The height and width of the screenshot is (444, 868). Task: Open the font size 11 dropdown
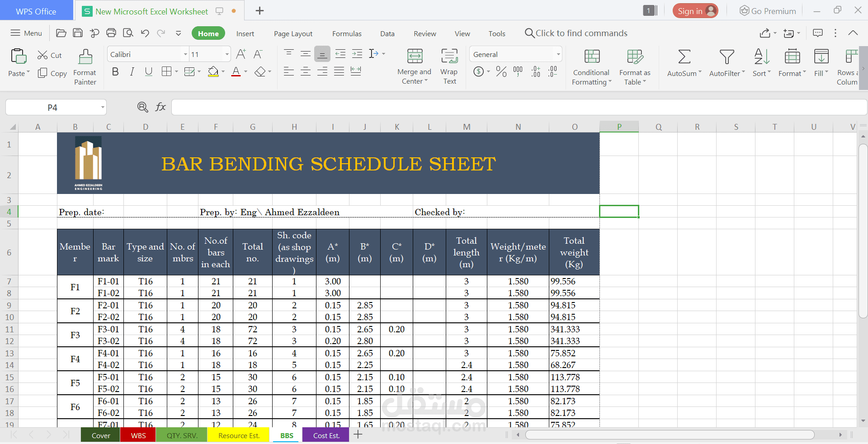[x=227, y=54]
